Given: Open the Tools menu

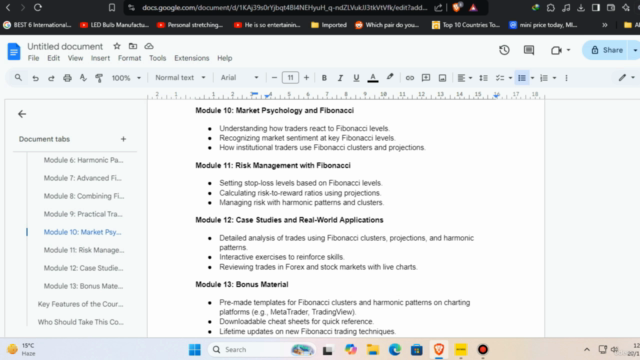Looking at the screenshot, I should (158, 58).
